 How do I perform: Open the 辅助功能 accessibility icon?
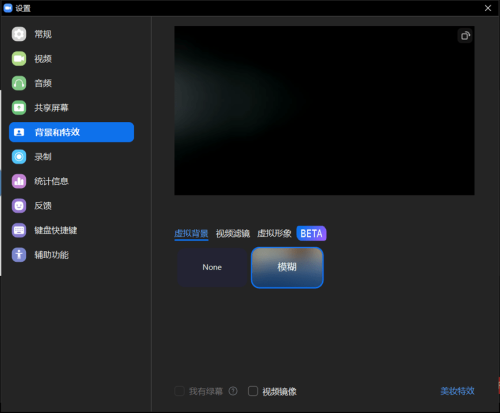click(x=19, y=255)
